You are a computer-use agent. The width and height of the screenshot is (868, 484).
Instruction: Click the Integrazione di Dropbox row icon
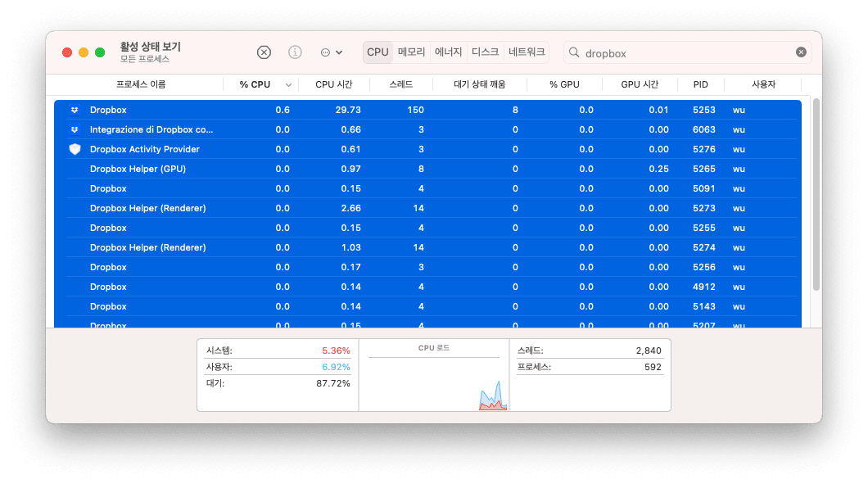pyautogui.click(x=75, y=129)
